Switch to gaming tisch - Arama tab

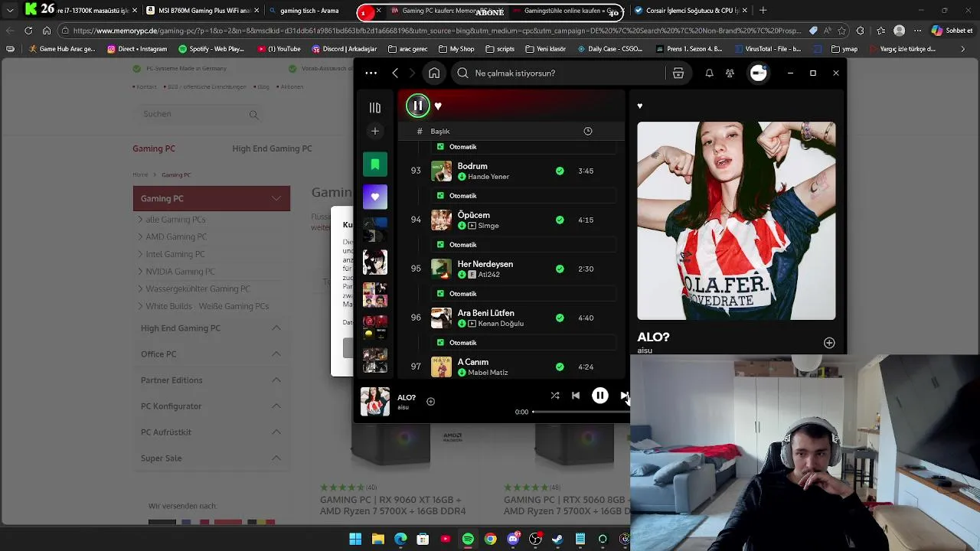click(x=309, y=11)
